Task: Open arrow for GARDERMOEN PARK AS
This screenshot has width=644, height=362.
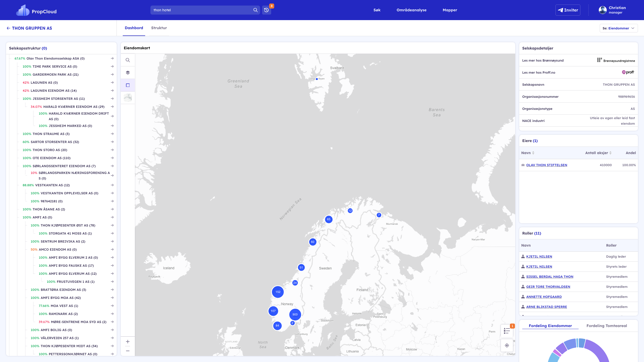Action: pyautogui.click(x=112, y=74)
